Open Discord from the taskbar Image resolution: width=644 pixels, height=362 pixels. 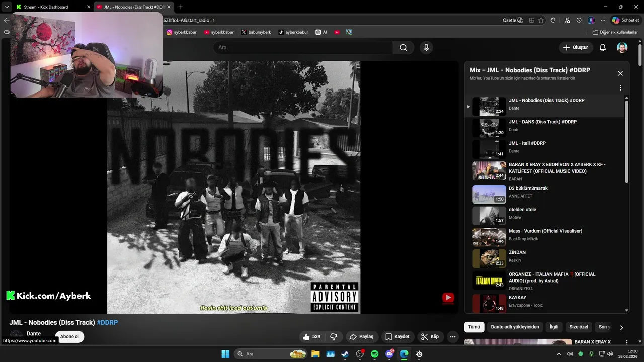click(389, 354)
